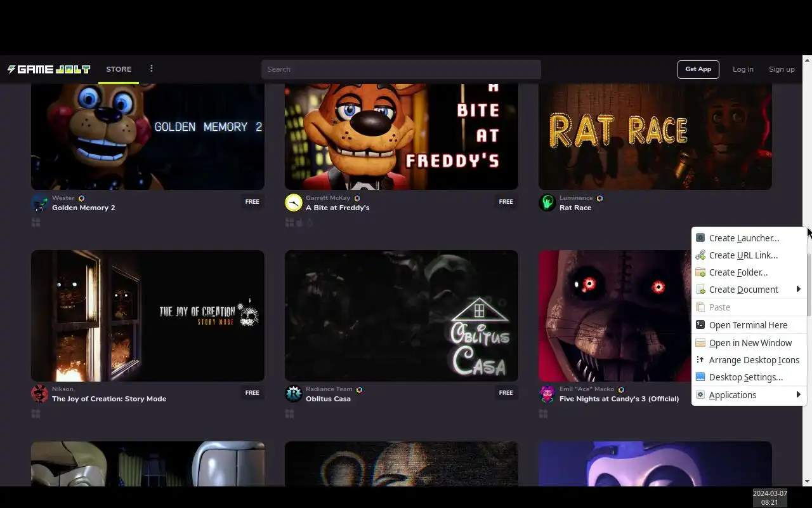Open Emil "Ace" Macko's avatar
Screen dimensions: 812x508
coord(547,394)
